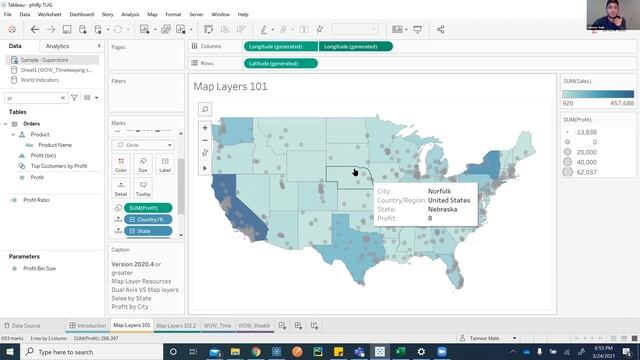The height and width of the screenshot is (360, 640).
Task: Click the map search magnifier icon
Action: (x=205, y=109)
